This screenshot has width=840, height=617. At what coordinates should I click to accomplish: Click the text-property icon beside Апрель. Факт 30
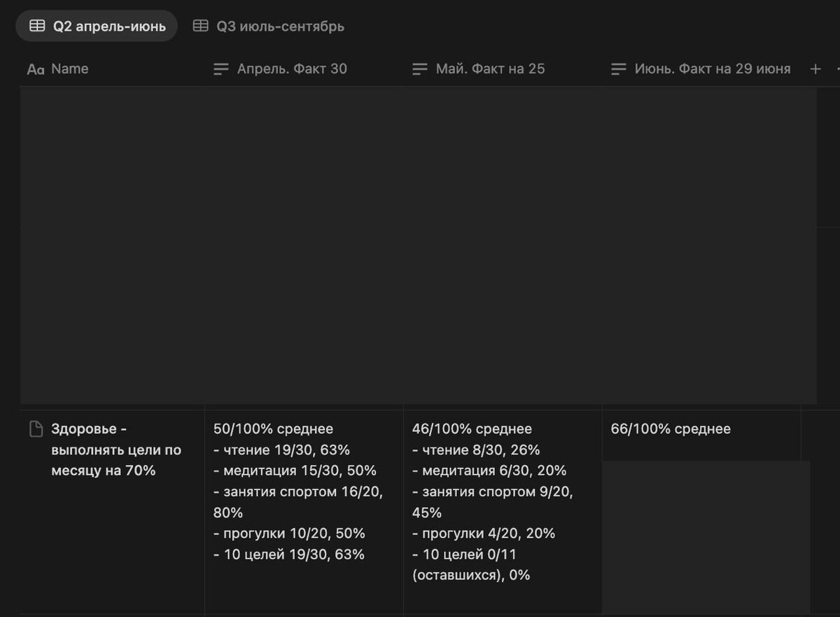coord(221,69)
